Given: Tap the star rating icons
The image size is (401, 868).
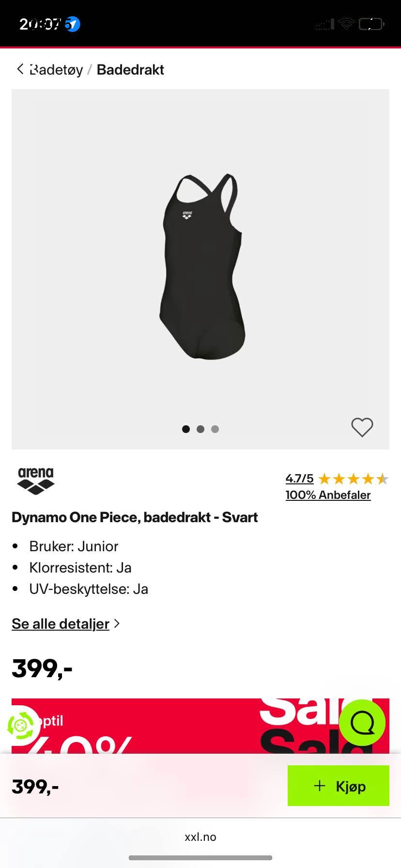Looking at the screenshot, I should click(x=354, y=479).
